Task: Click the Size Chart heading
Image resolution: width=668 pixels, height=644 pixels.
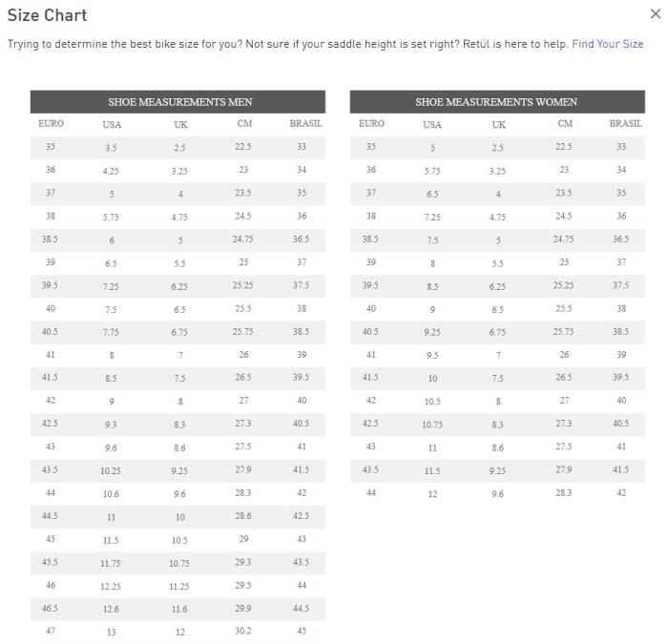Action: [48, 15]
